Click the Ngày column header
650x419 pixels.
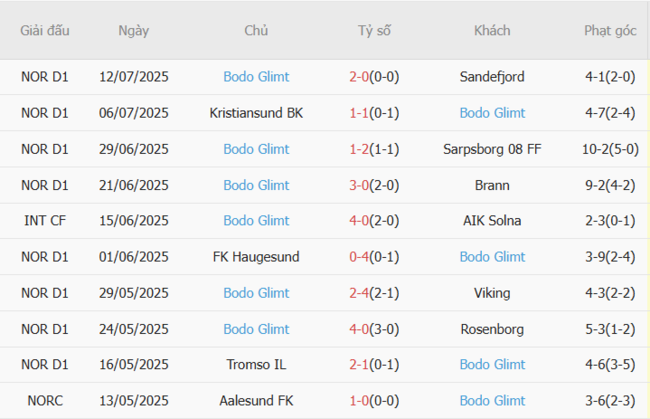tap(133, 31)
